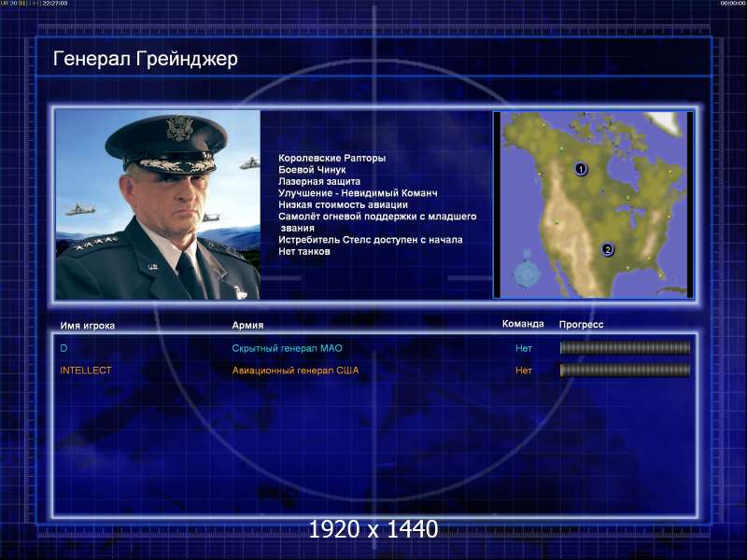Click the "Армия" column header
Image resolution: width=747 pixels, height=560 pixels.
(x=247, y=325)
